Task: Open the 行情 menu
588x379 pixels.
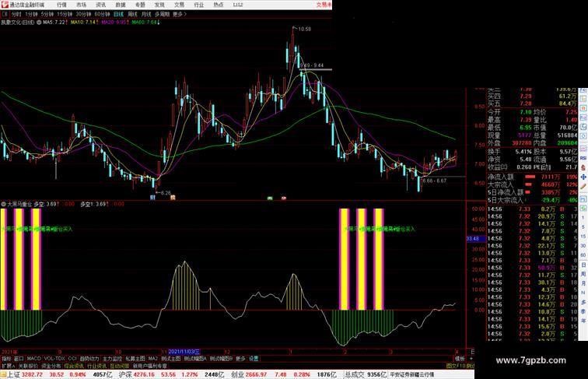Action: pyautogui.click(x=61, y=5)
